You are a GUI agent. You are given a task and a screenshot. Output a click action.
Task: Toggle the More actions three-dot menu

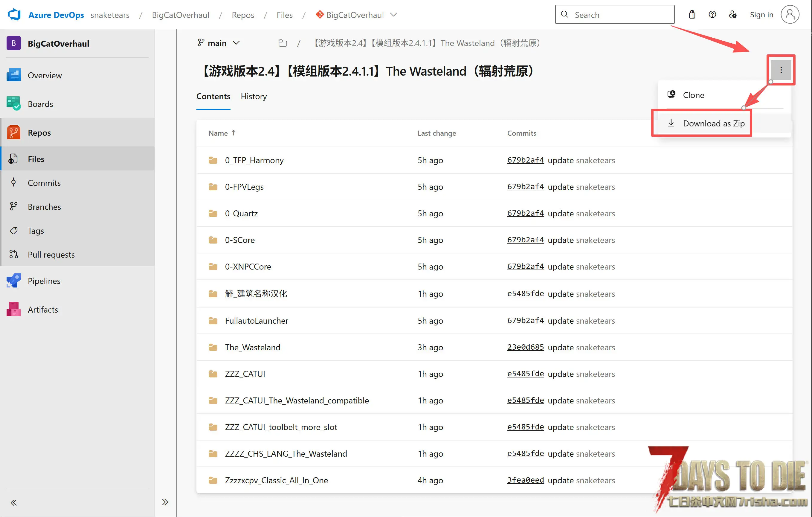pos(781,70)
